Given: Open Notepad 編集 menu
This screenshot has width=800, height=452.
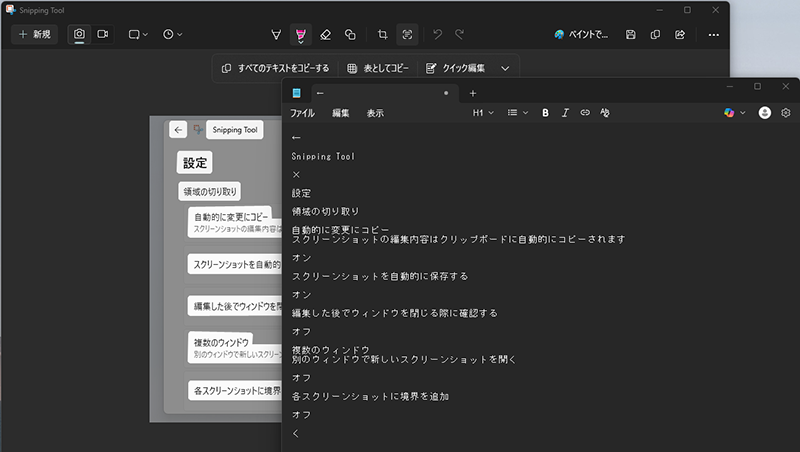Looking at the screenshot, I should [x=340, y=113].
